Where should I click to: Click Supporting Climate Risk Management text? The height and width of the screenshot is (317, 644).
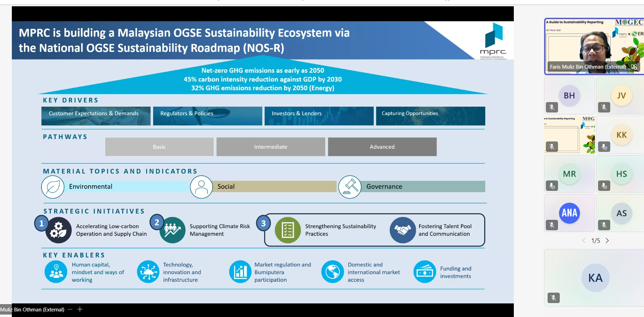tap(220, 230)
